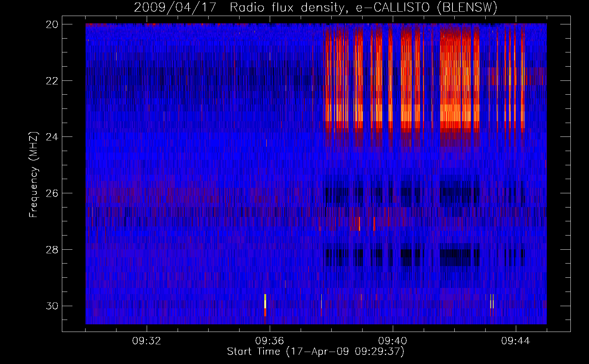Viewport: 589px width, 364px height.
Task: Click the Start Time axis label
Action: click(316, 352)
